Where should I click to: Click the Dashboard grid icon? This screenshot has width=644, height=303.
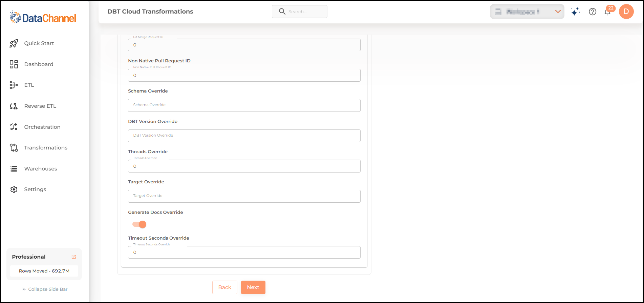pyautogui.click(x=14, y=64)
